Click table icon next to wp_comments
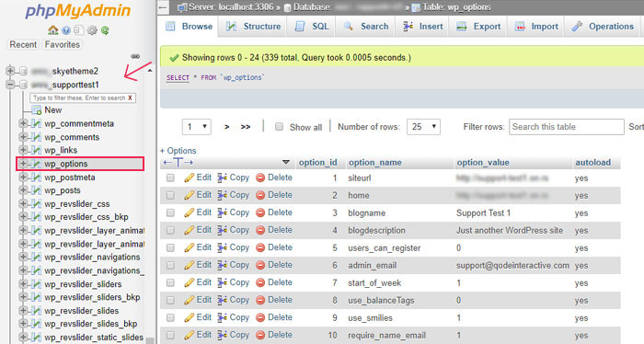This screenshot has width=644, height=344. (36, 137)
